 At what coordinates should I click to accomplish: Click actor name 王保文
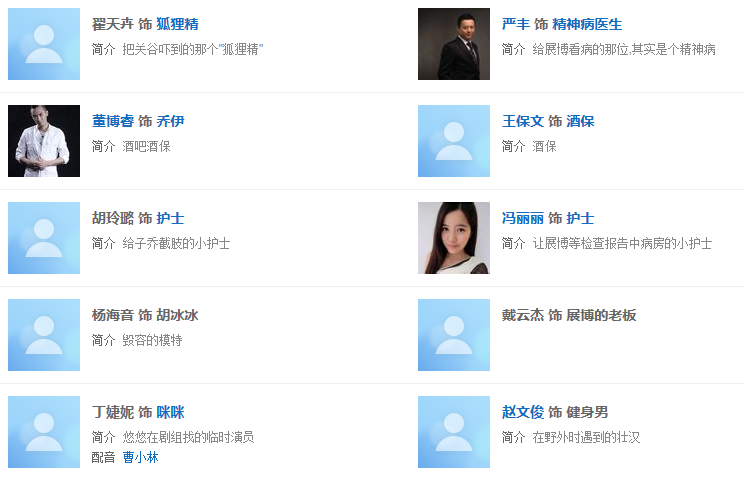(523, 121)
